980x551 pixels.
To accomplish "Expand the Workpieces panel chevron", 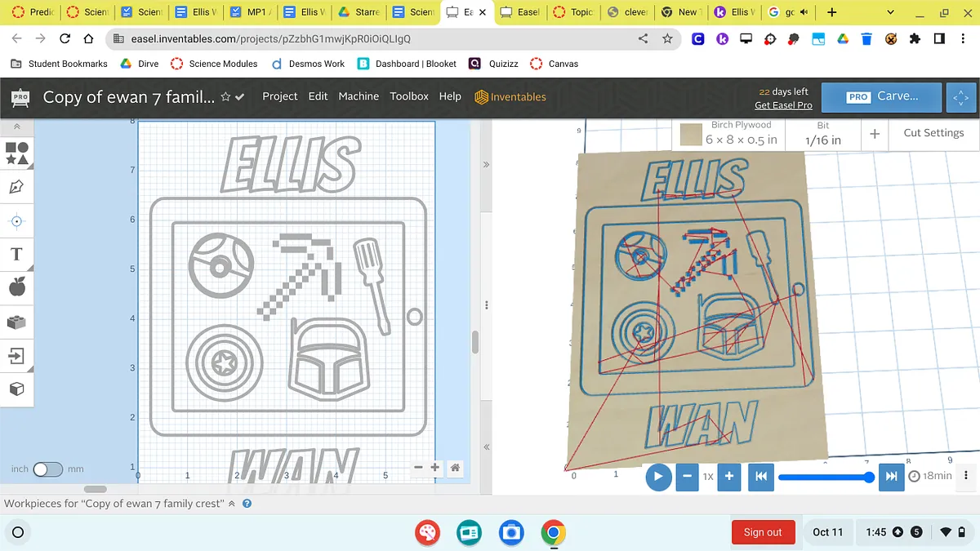I will click(x=231, y=504).
